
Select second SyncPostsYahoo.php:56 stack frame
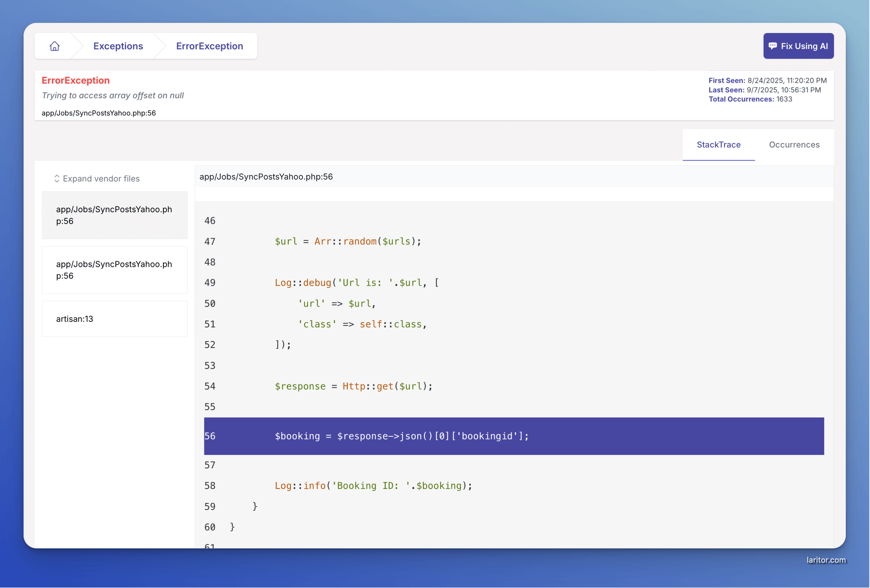(114, 270)
